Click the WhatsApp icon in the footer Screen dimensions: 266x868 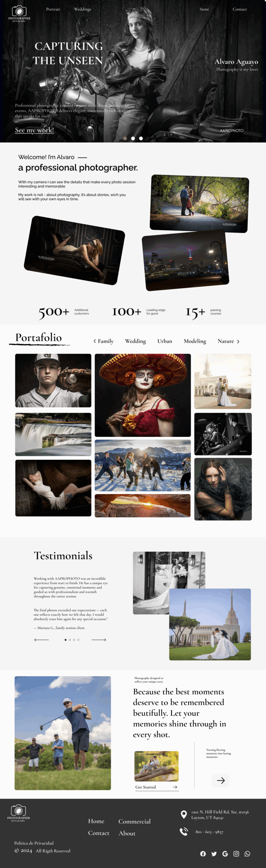tap(247, 854)
